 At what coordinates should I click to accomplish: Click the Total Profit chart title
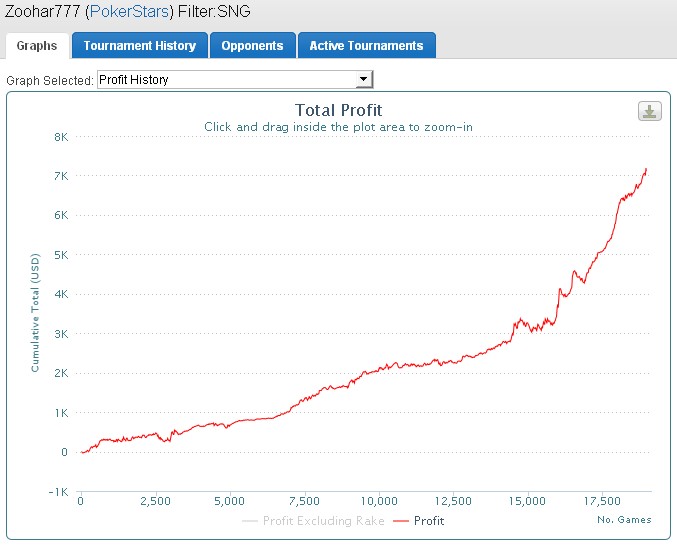[x=338, y=110]
